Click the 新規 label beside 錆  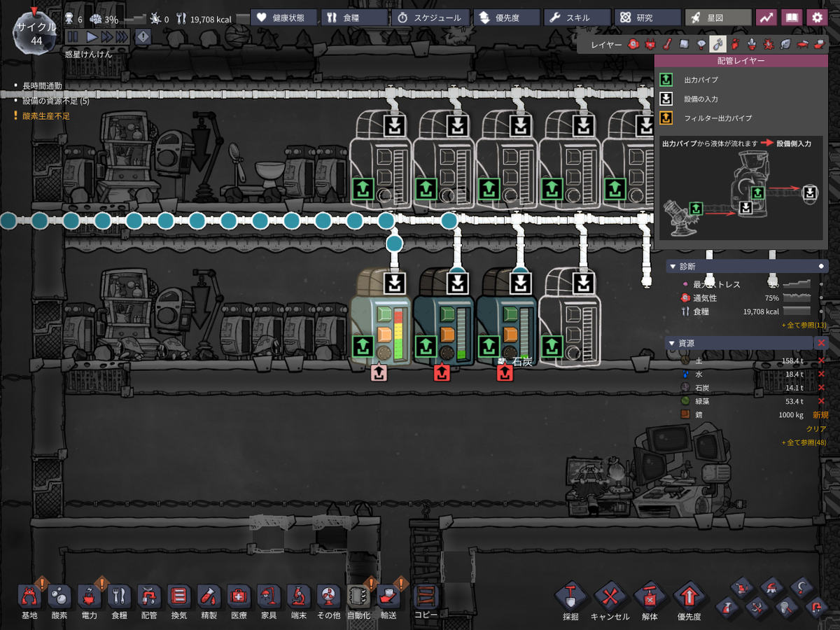pos(820,414)
